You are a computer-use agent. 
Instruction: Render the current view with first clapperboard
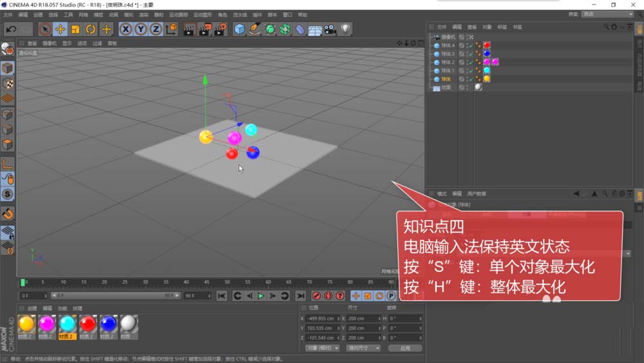coord(189,29)
